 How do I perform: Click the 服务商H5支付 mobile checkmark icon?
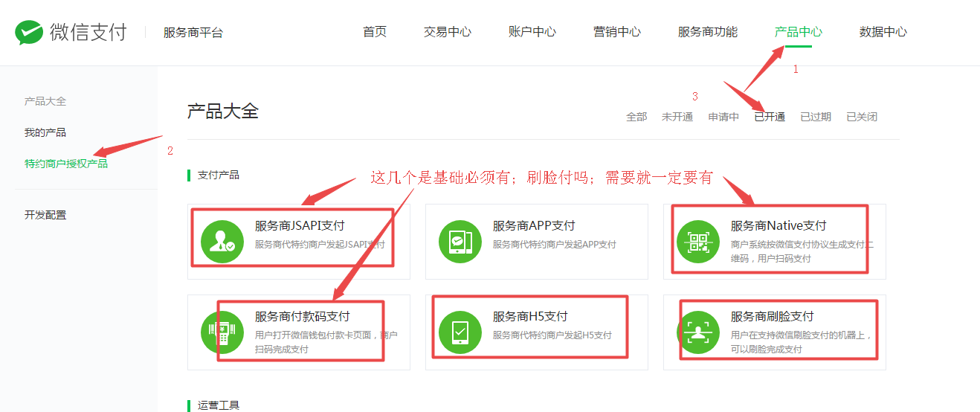[460, 332]
